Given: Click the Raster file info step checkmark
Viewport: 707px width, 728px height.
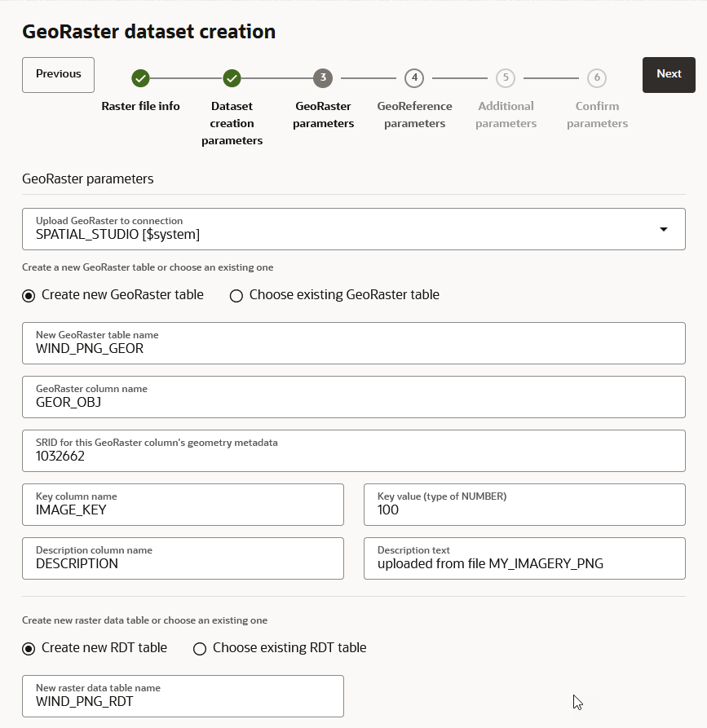Looking at the screenshot, I should pyautogui.click(x=140, y=78).
